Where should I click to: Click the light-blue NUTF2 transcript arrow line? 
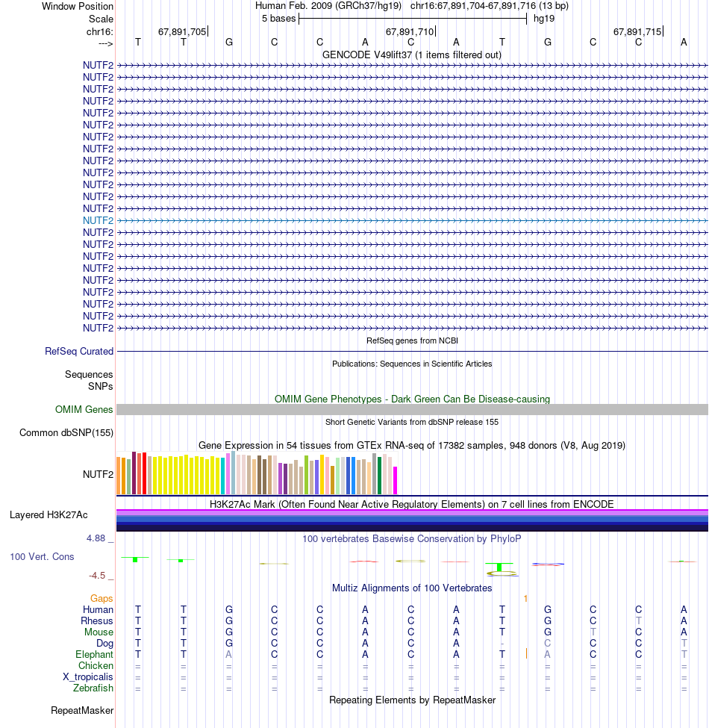click(412, 220)
